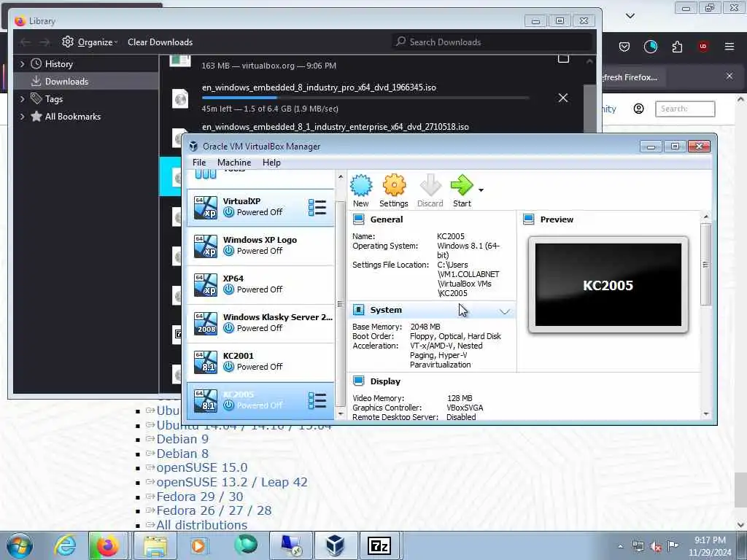Open the All distributions link
The width and height of the screenshot is (747, 560).
[201, 525]
